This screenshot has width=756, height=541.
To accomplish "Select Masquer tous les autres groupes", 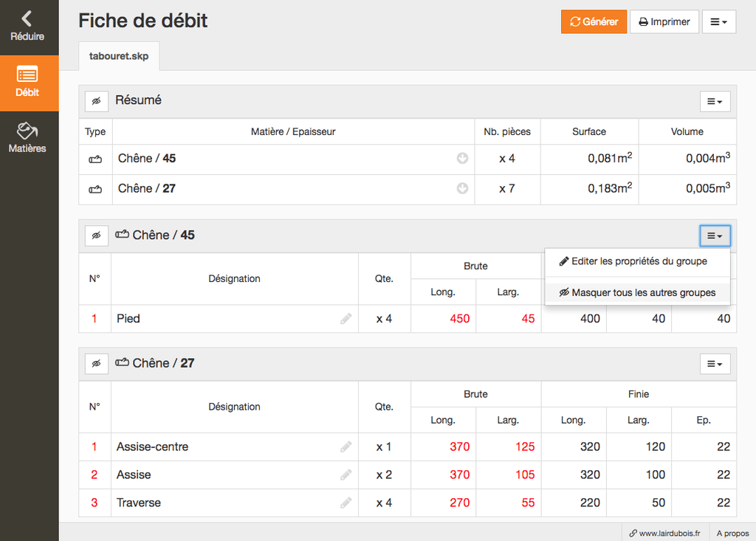I will (x=637, y=293).
